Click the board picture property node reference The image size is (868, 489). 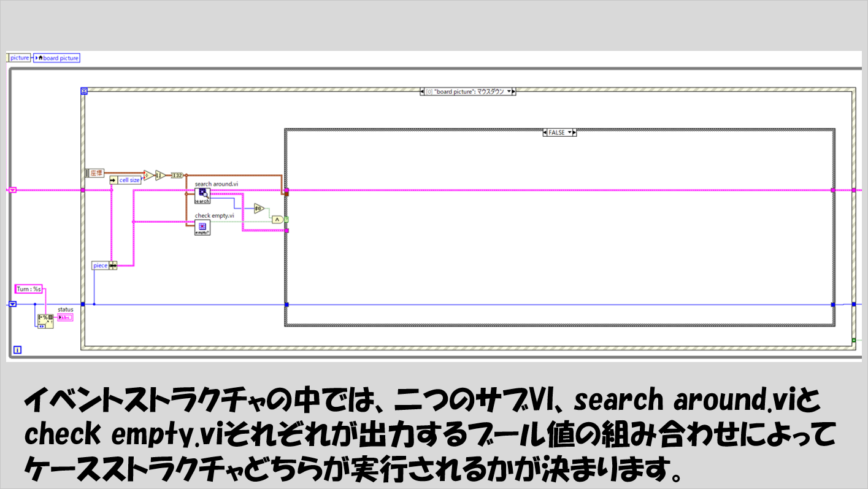coord(58,58)
